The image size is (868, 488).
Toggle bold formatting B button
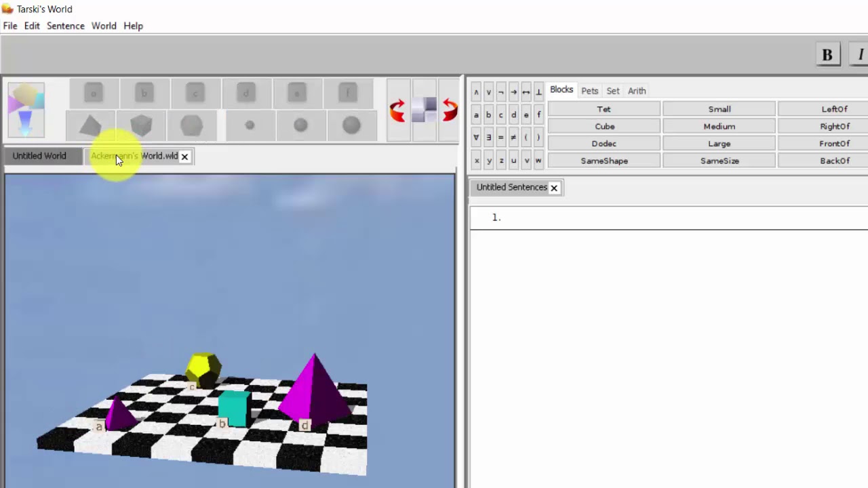pos(827,55)
